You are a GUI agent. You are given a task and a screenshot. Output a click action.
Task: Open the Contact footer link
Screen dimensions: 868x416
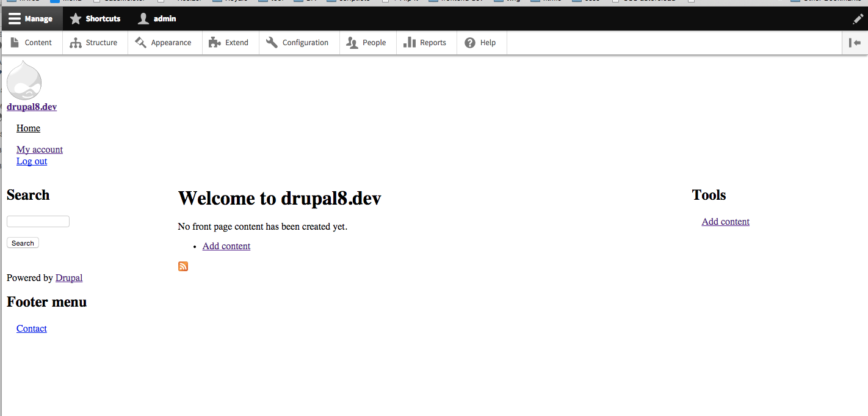pos(32,329)
